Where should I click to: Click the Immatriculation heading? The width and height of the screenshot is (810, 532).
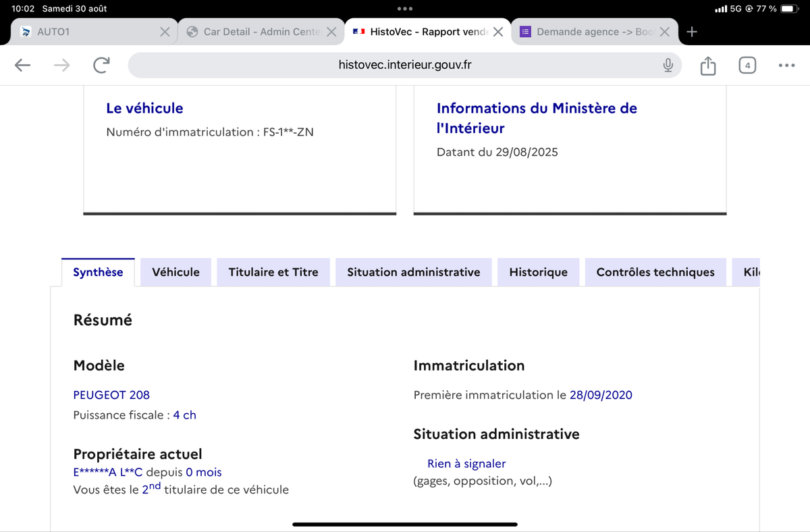click(x=469, y=366)
